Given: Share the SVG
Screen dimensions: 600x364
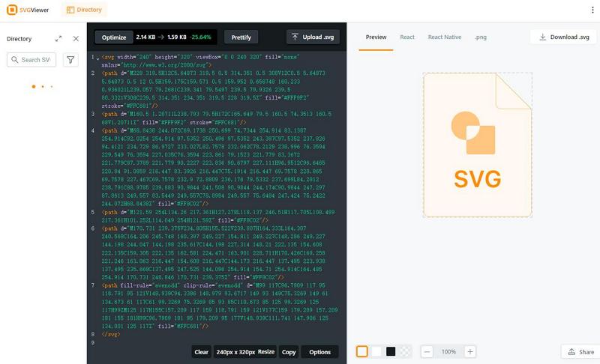Looking at the screenshot, I should click(580, 352).
